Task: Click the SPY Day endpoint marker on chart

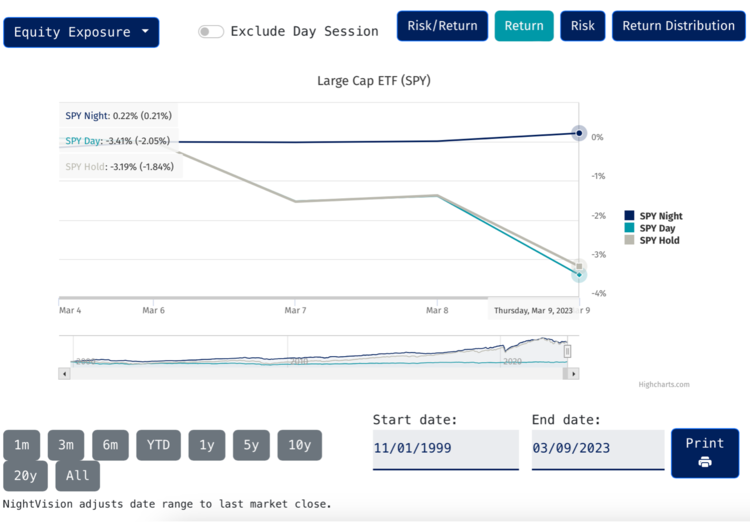Action: 579,275
